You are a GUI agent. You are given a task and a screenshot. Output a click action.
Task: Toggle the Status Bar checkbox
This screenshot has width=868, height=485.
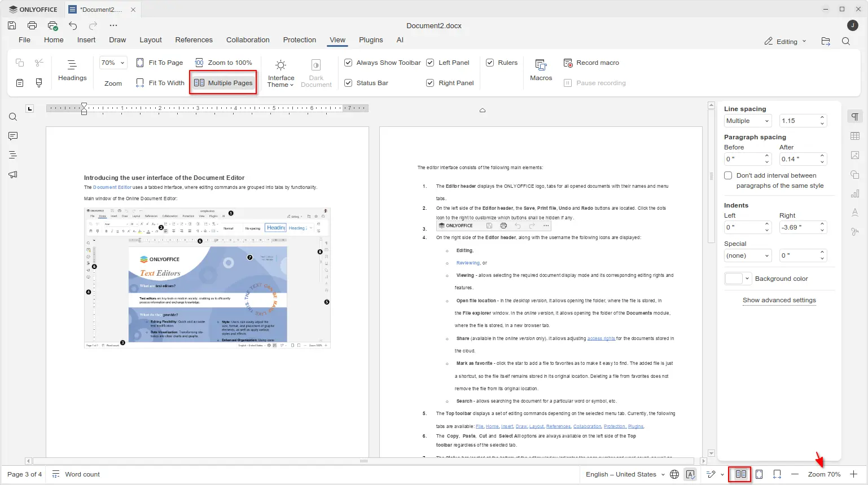[x=348, y=83]
